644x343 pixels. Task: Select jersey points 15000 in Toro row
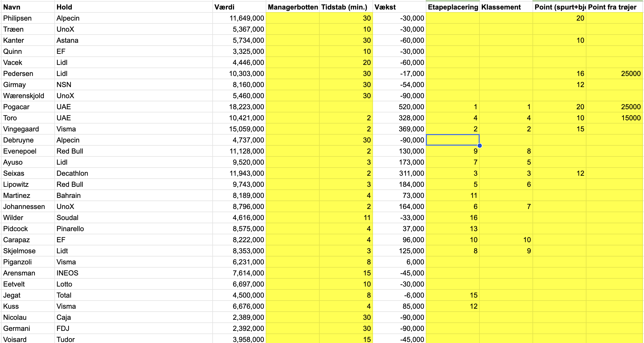(615, 118)
